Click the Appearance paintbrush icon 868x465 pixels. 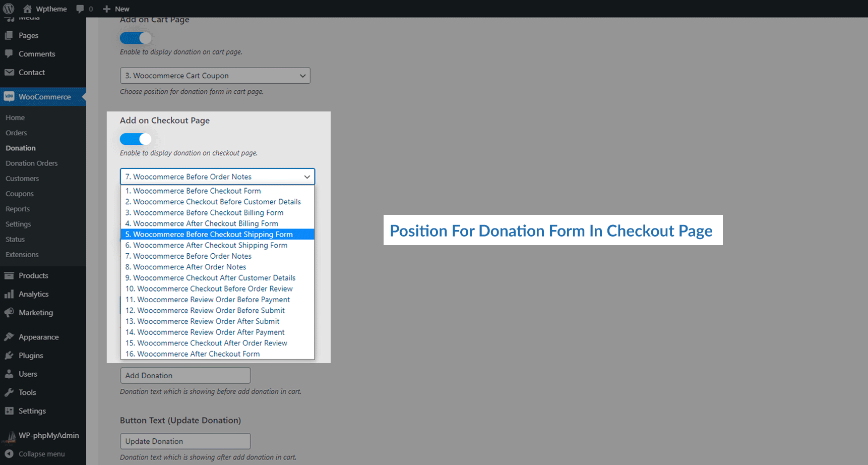point(9,337)
